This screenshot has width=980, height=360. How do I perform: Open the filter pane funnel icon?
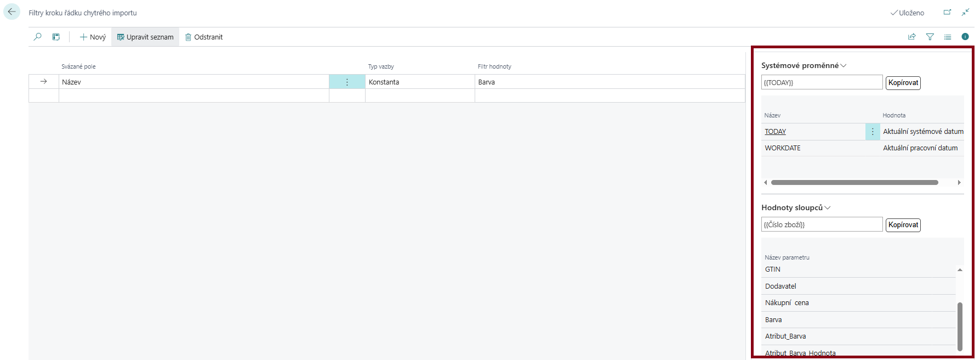930,37
